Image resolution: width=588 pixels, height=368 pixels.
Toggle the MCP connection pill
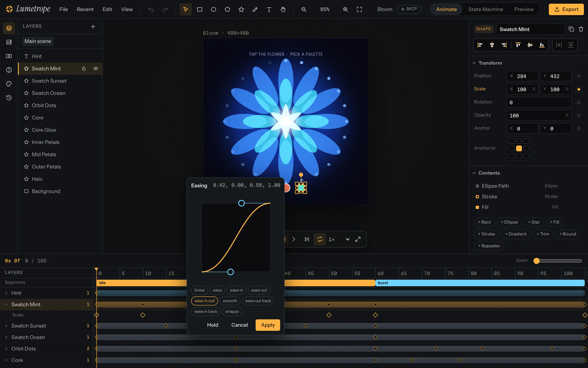pyautogui.click(x=409, y=9)
